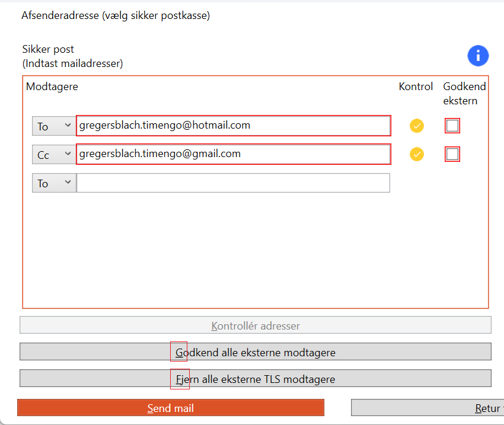Image resolution: width=504 pixels, height=425 pixels.
Task: Click the gmail.com recipient address field
Action: (x=233, y=154)
